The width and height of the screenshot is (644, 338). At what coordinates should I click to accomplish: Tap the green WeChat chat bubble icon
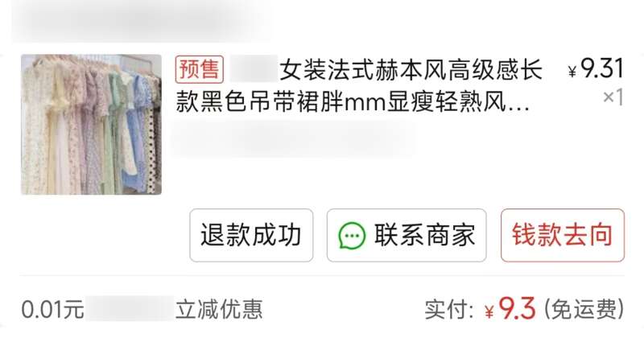(352, 235)
